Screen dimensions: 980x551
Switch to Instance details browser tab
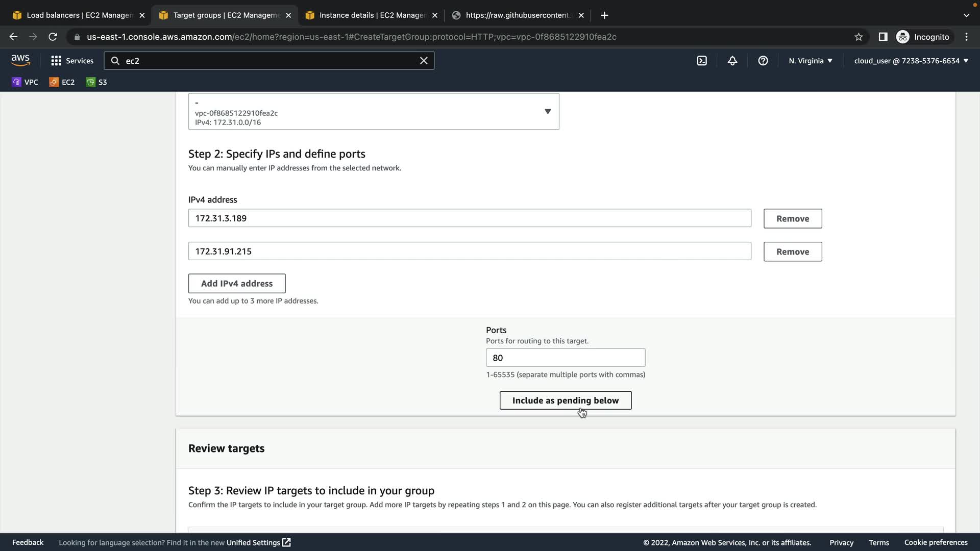tap(372, 15)
